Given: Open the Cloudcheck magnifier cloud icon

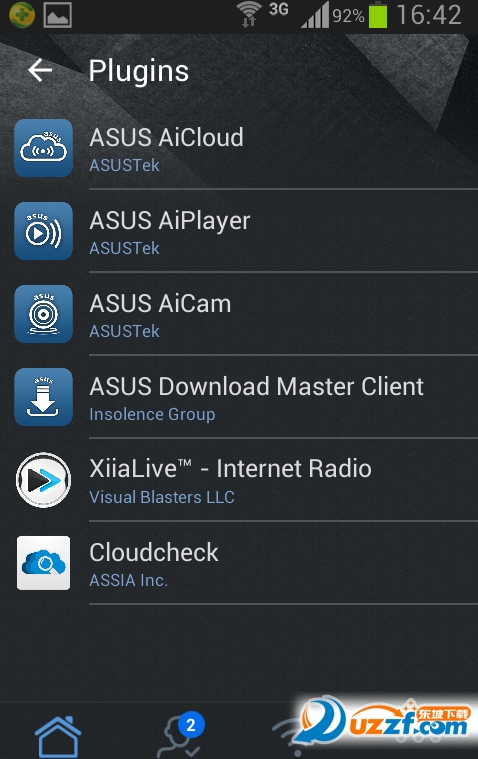Looking at the screenshot, I should pyautogui.click(x=44, y=563).
